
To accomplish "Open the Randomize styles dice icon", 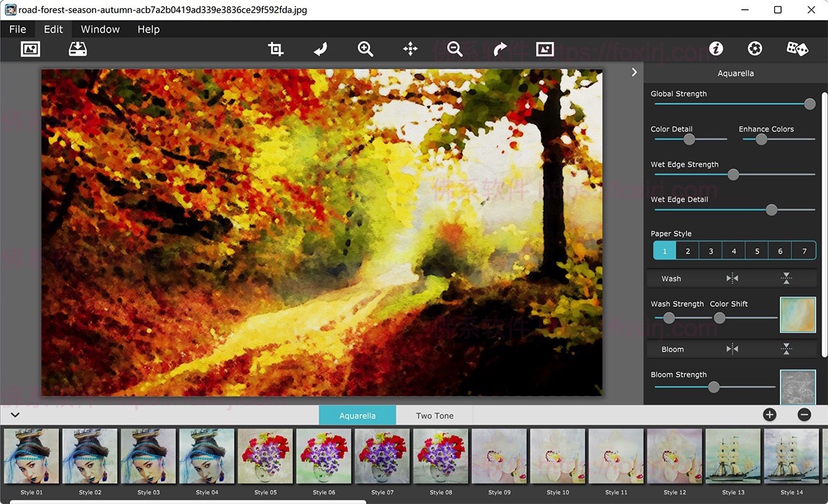I will pyautogui.click(x=797, y=49).
